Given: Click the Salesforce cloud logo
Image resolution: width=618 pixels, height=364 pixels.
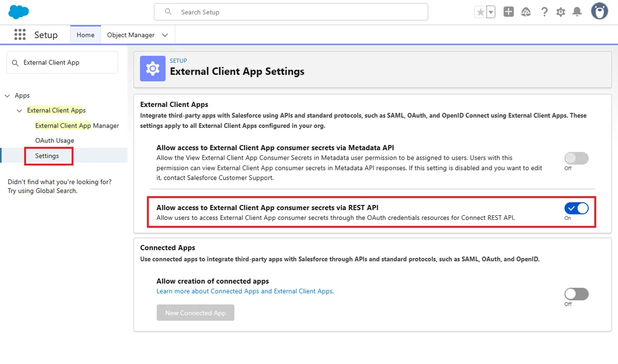Looking at the screenshot, I should coord(19,11).
